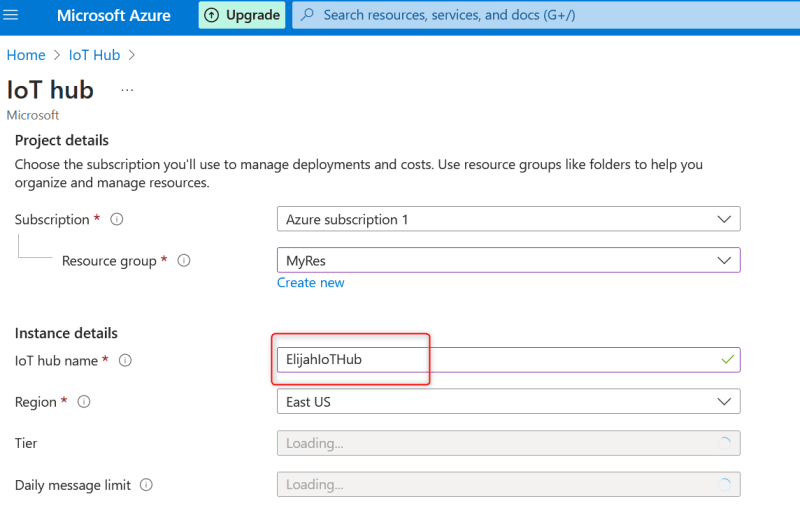Click the magnifier search icon
800x522 pixels.
(307, 15)
